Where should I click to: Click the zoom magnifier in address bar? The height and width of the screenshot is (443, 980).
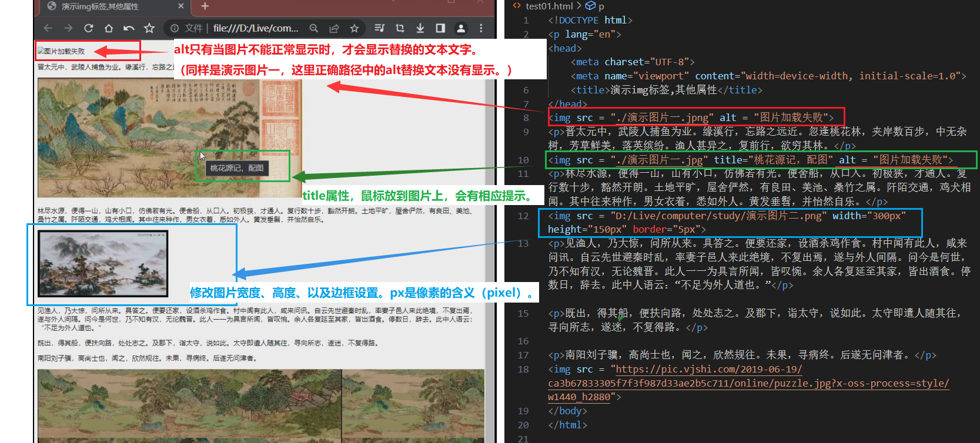click(314, 28)
